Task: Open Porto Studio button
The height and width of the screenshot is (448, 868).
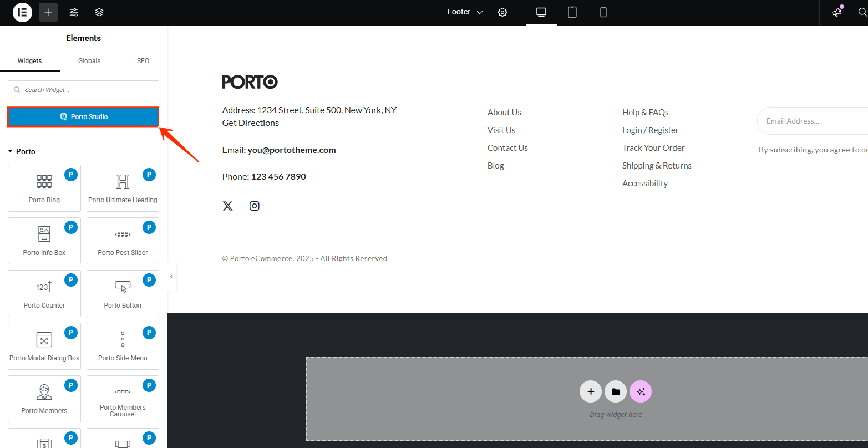Action: tap(83, 117)
